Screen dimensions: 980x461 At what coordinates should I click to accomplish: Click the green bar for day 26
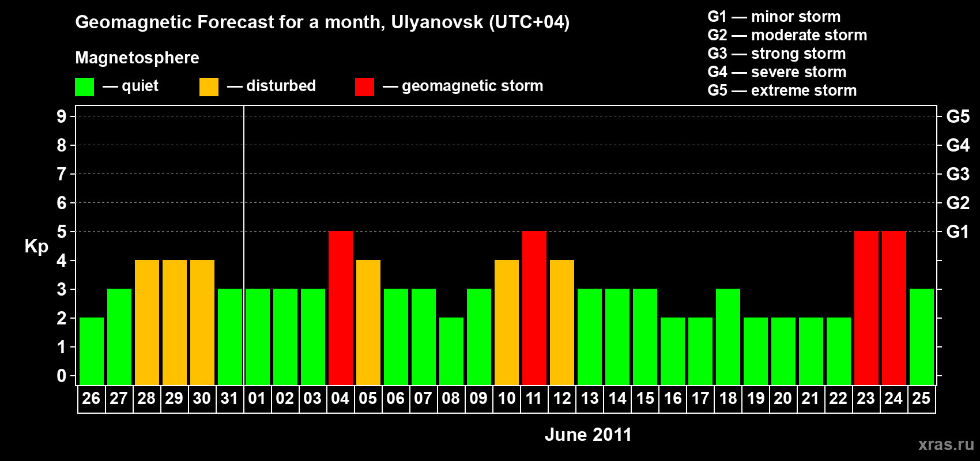92,352
